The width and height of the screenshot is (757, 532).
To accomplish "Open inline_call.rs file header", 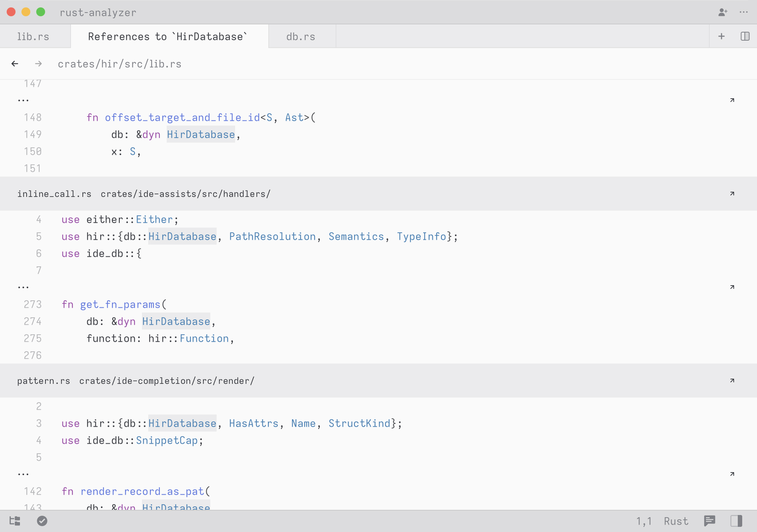I will coord(54,194).
